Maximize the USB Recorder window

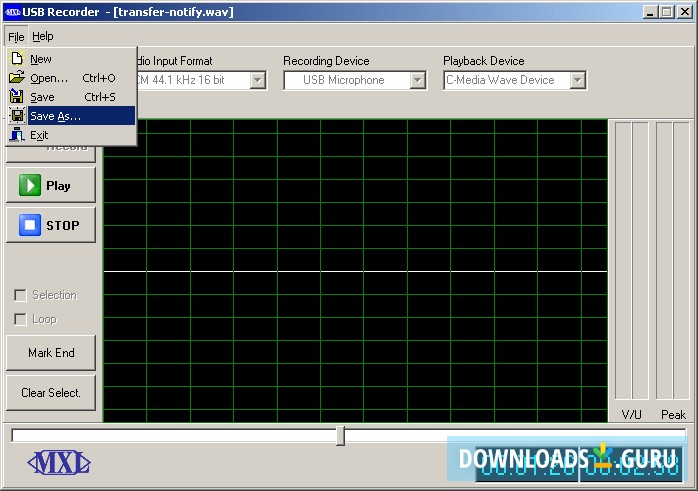click(666, 12)
